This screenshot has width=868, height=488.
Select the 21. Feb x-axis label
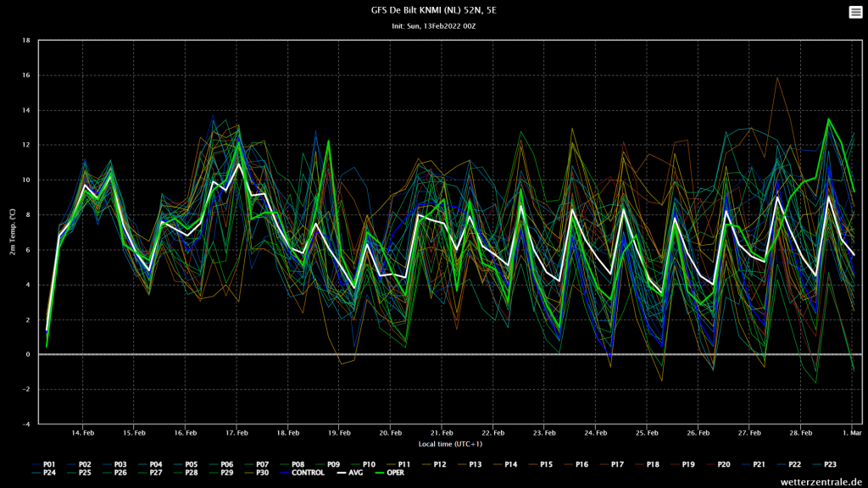point(442,433)
